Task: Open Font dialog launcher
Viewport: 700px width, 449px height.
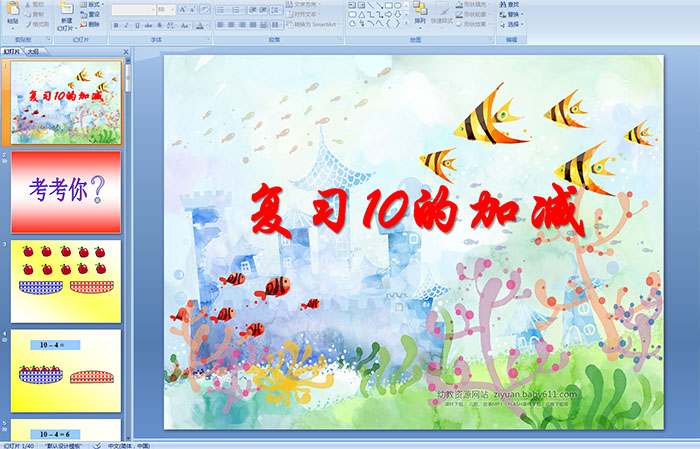Action: 208,39
